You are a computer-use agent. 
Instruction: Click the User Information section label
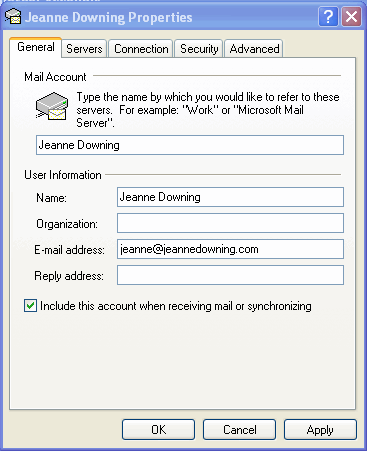[x=63, y=175]
